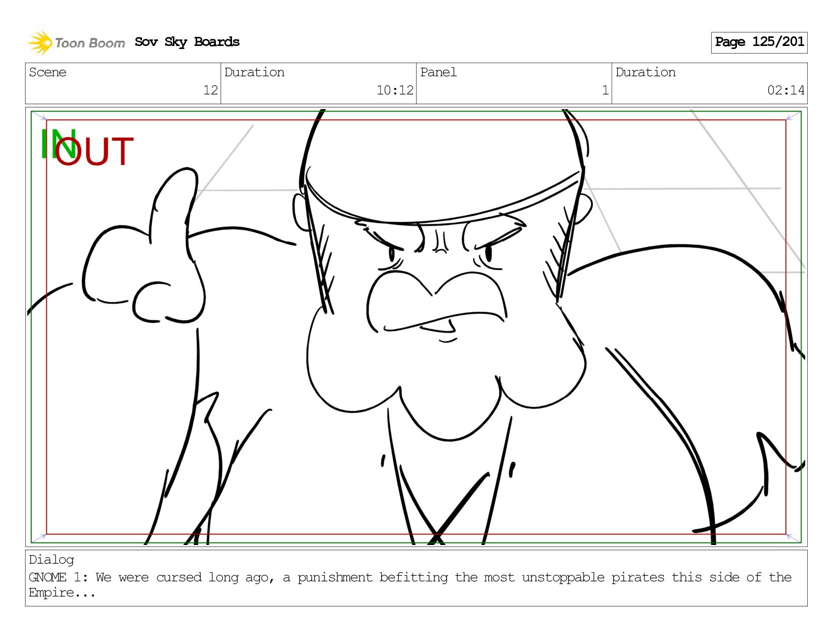The width and height of the screenshot is (834, 644).
Task: Click the panel duration value '02:14'
Action: [x=785, y=90]
